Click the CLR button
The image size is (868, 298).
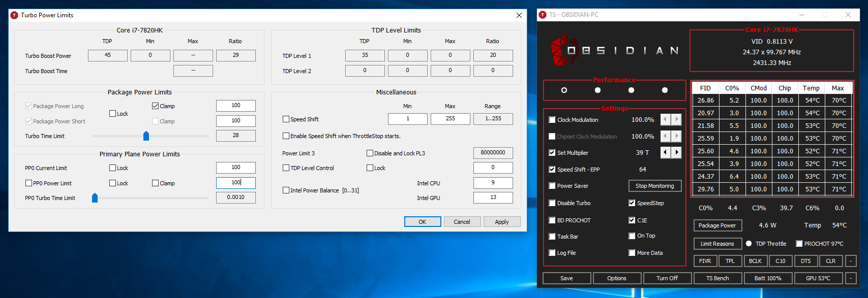click(x=831, y=261)
